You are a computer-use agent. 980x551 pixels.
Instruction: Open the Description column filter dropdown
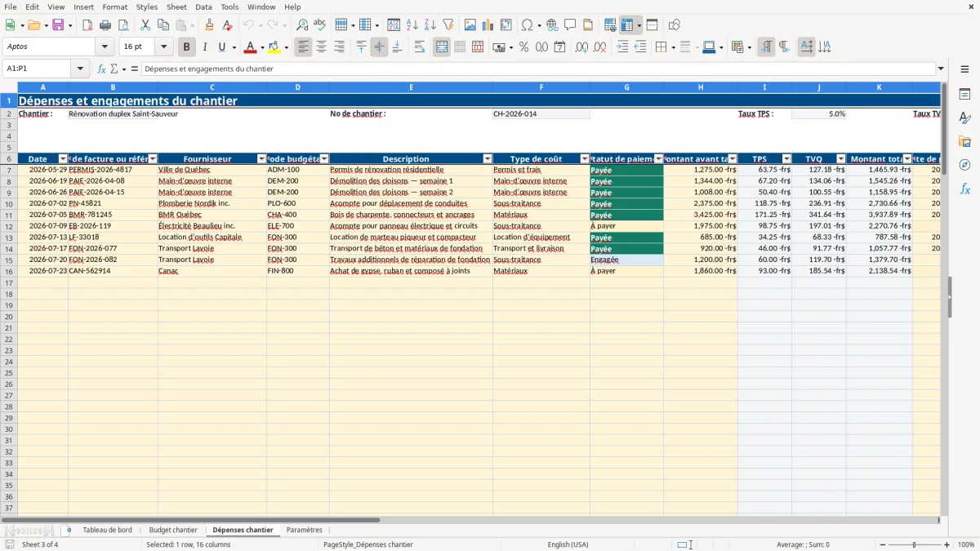pos(488,159)
